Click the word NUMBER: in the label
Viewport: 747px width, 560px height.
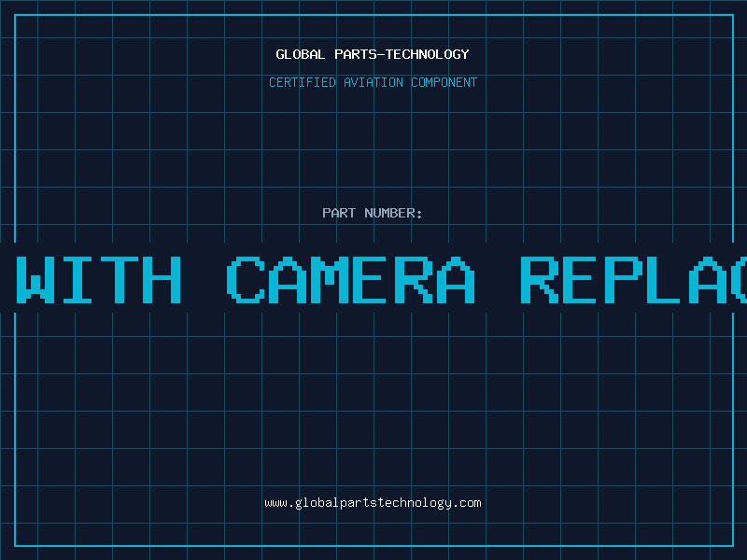(393, 213)
